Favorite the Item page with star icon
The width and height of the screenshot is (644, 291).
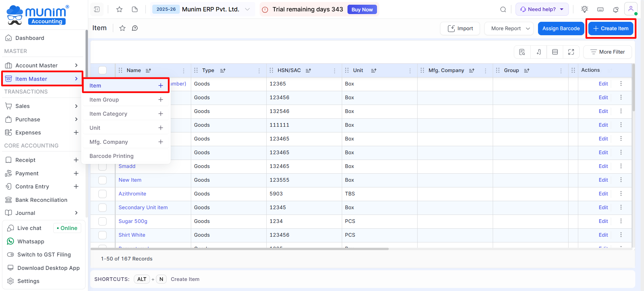[122, 28]
